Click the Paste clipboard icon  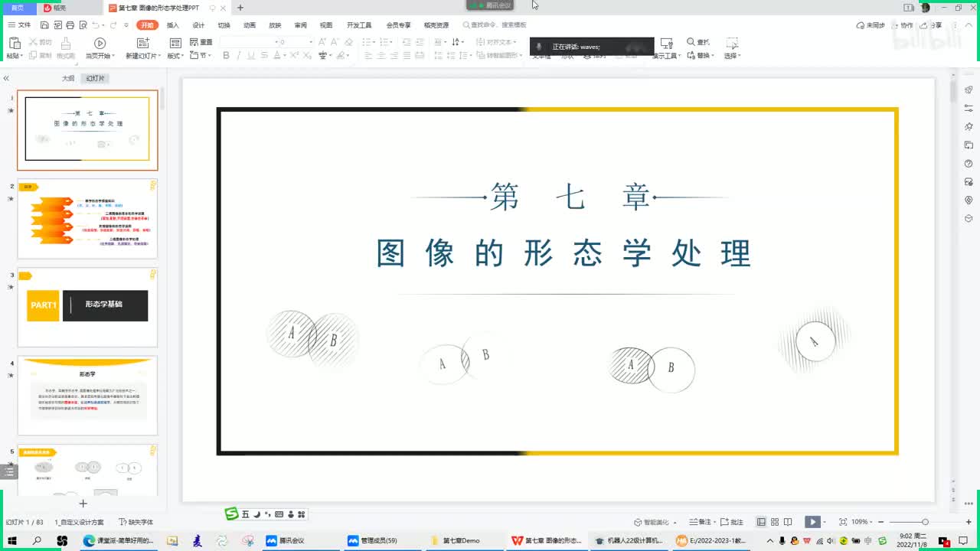click(x=13, y=43)
